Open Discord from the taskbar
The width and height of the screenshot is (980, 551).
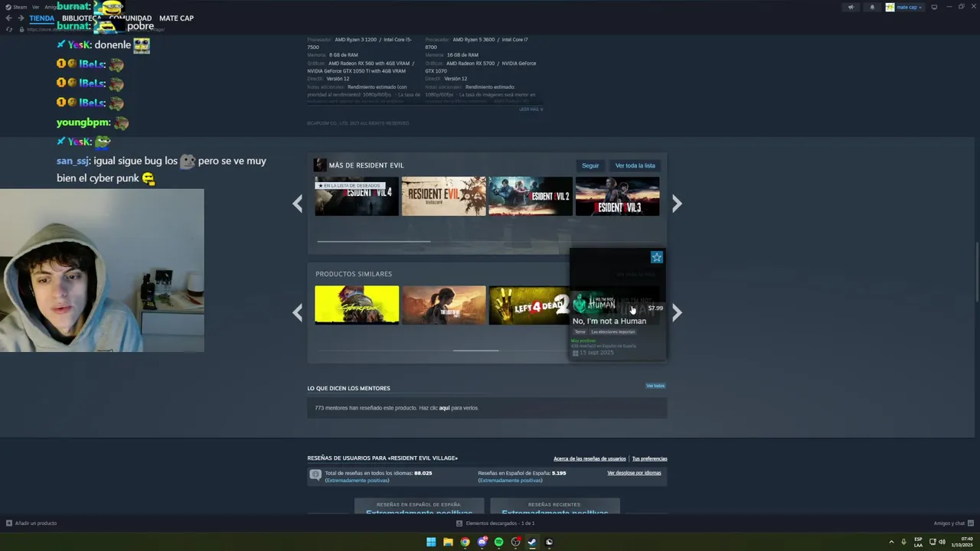point(482,542)
